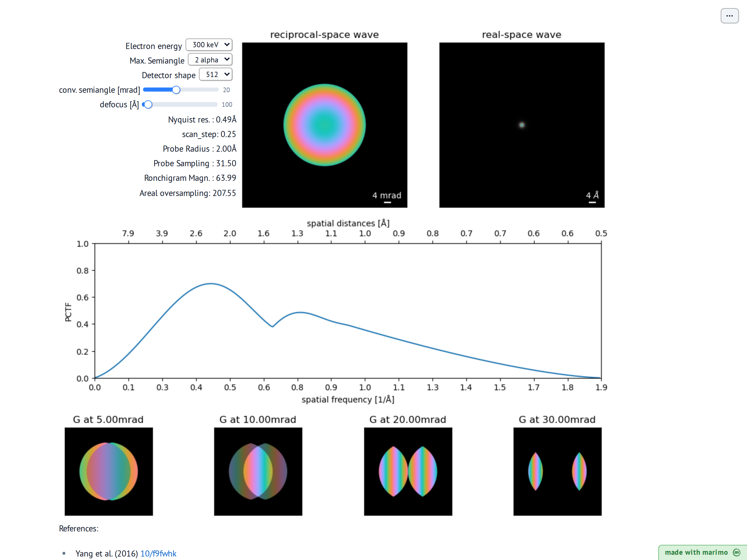Image resolution: width=747 pixels, height=560 pixels.
Task: Click the Nyquist res. readout text
Action: click(x=202, y=120)
